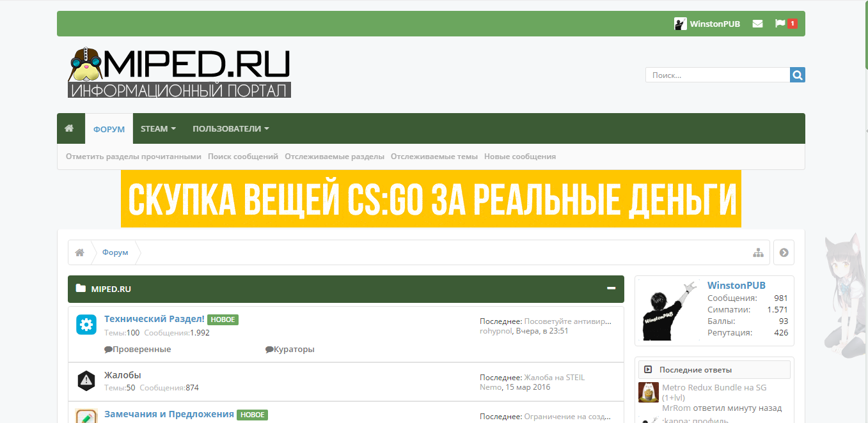Click Форум in the breadcrumb

click(x=115, y=252)
